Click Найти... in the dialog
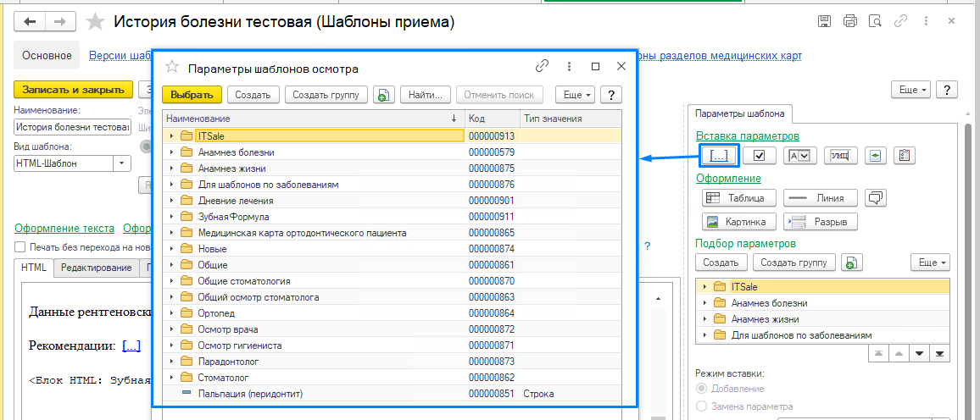980x420 pixels. pyautogui.click(x=425, y=95)
